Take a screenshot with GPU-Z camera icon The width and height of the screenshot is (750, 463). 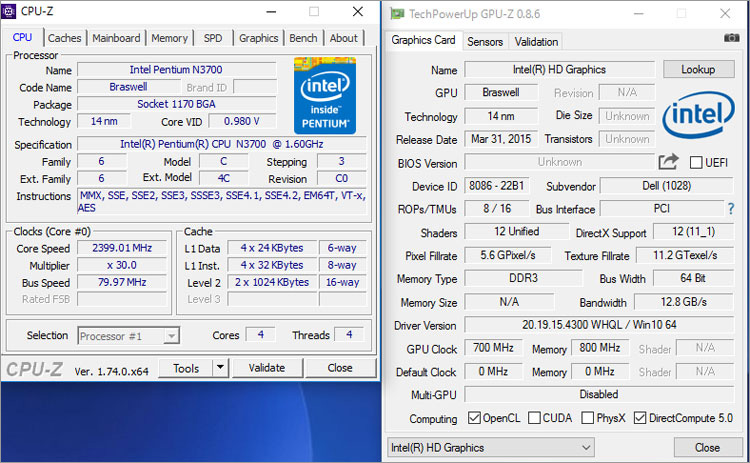[731, 38]
